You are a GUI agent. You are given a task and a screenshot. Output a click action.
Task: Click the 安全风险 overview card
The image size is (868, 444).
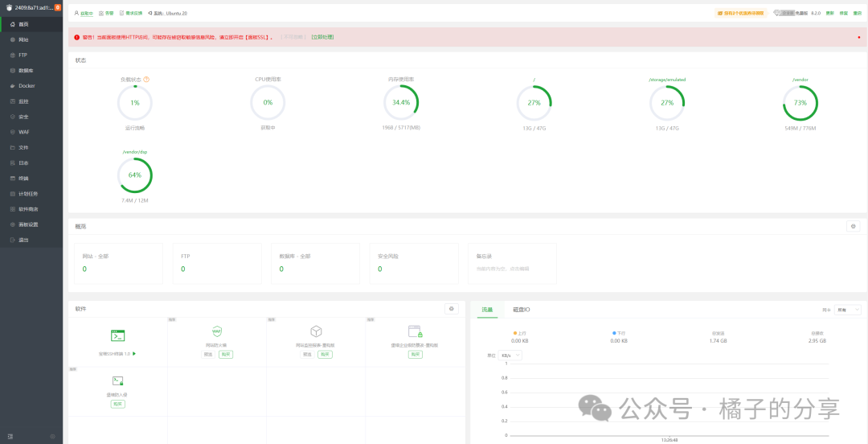(414, 263)
